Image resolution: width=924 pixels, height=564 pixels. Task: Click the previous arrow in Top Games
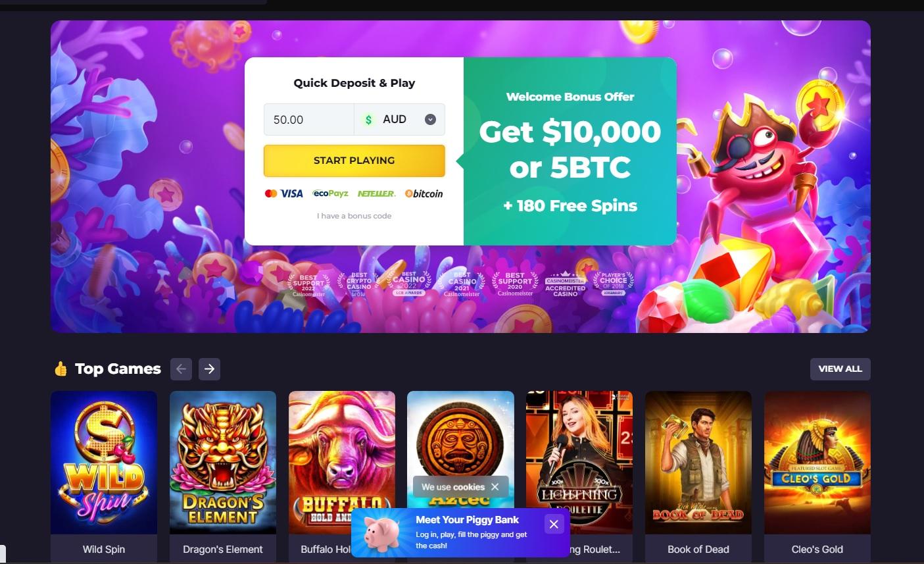181,369
